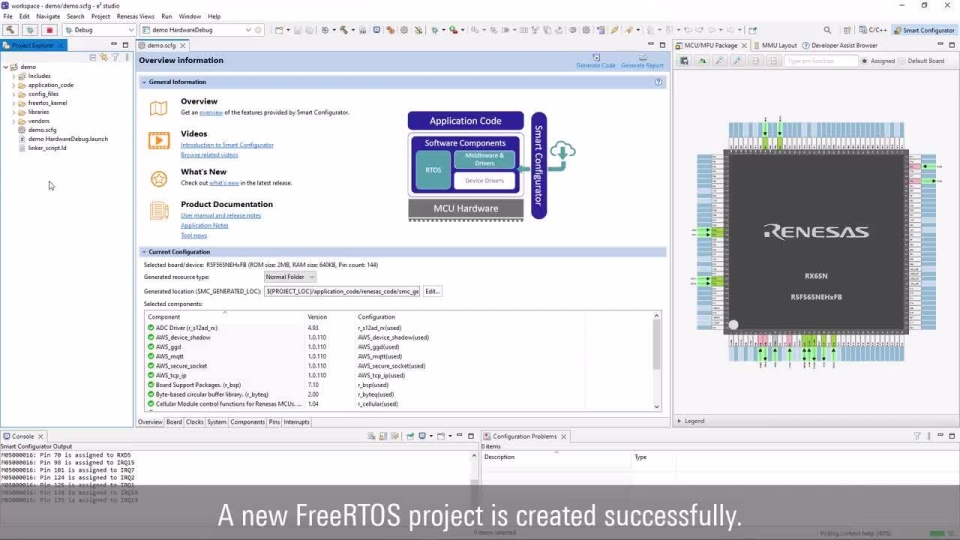Viewport: 960px width, 540px height.
Task: Select the Default Board radio button
Action: tap(902, 61)
